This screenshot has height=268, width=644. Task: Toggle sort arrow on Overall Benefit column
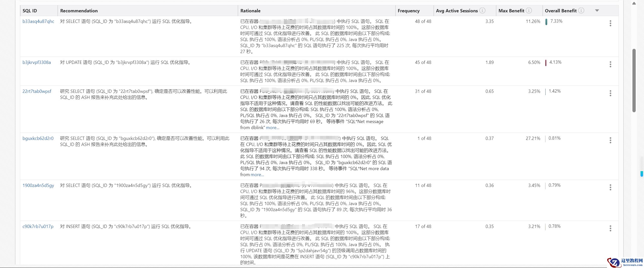[597, 11]
